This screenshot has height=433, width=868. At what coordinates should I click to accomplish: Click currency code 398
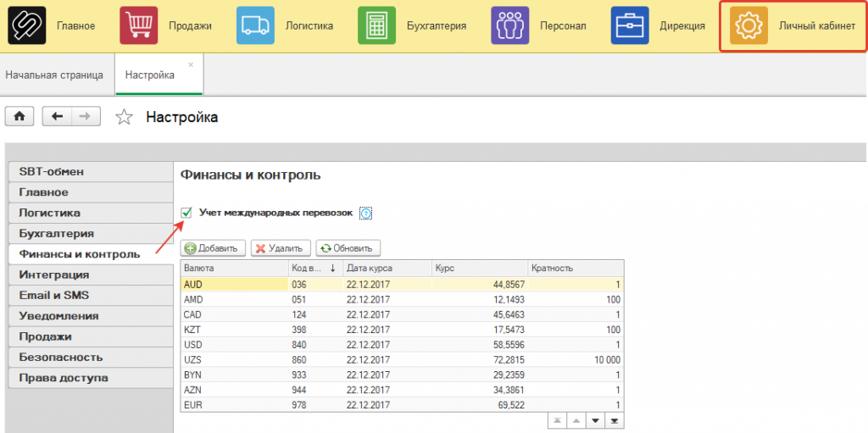pos(299,330)
